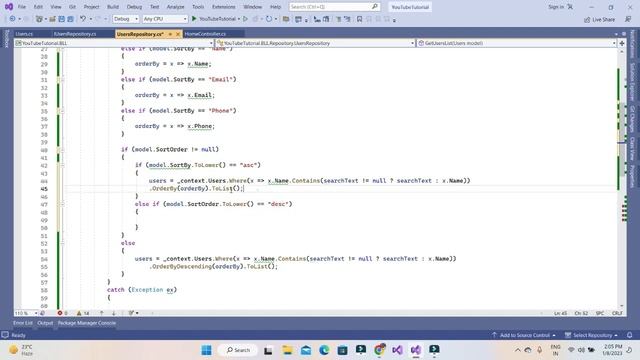Go to next issue down arrow
The height and width of the screenshot is (360, 640).
(x=113, y=313)
